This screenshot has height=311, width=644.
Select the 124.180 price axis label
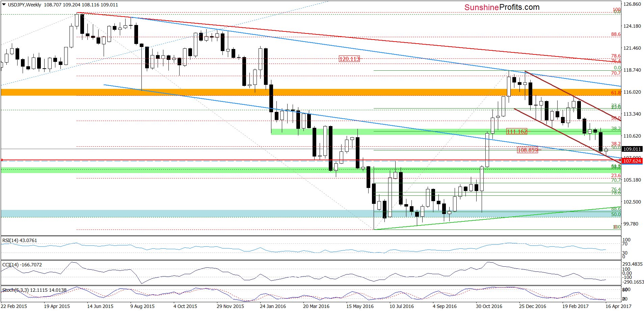[x=632, y=26]
